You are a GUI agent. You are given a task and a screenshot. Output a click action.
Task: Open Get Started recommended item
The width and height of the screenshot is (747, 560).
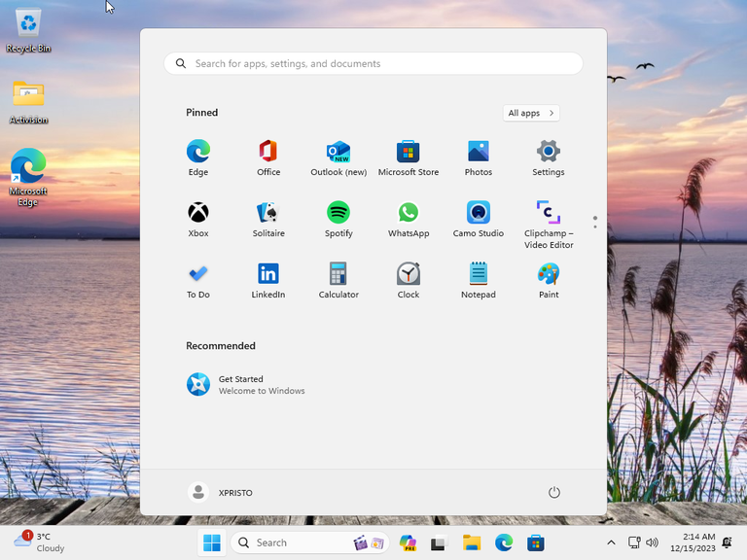pyautogui.click(x=246, y=384)
